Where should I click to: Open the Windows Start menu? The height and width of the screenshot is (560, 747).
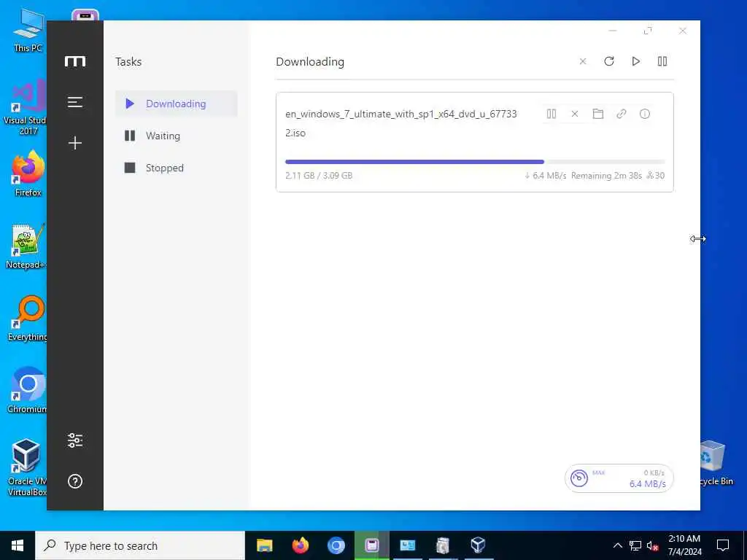pos(18,545)
